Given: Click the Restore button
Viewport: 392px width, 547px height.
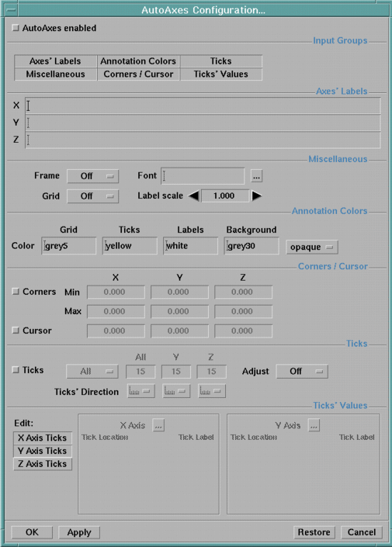Looking at the screenshot, I should pyautogui.click(x=314, y=532).
